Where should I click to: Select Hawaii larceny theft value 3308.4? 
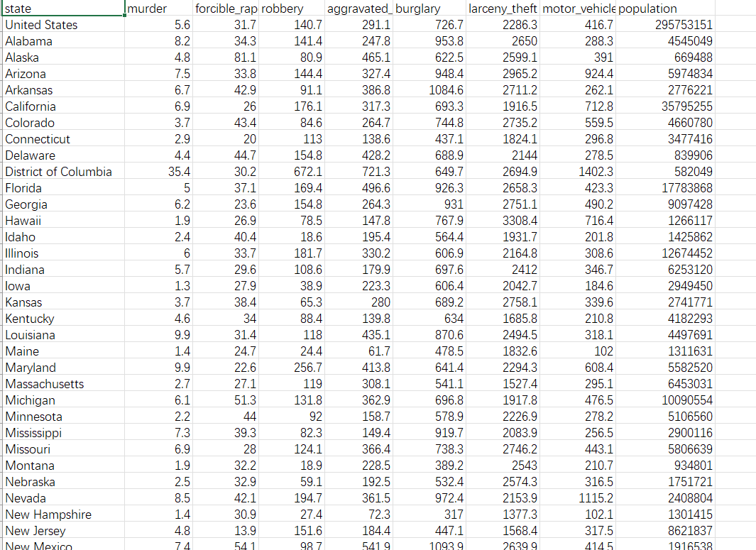pos(503,220)
